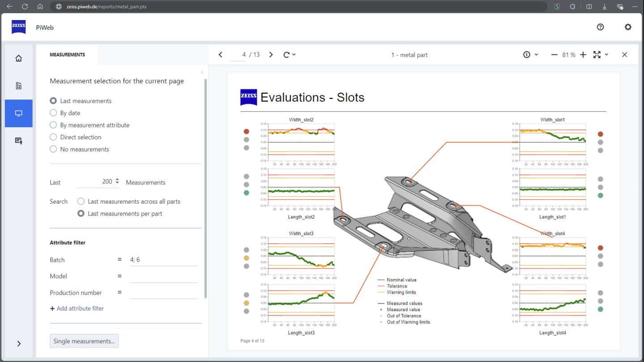The width and height of the screenshot is (644, 362).
Task: Zoom in on the report page
Action: tap(583, 54)
